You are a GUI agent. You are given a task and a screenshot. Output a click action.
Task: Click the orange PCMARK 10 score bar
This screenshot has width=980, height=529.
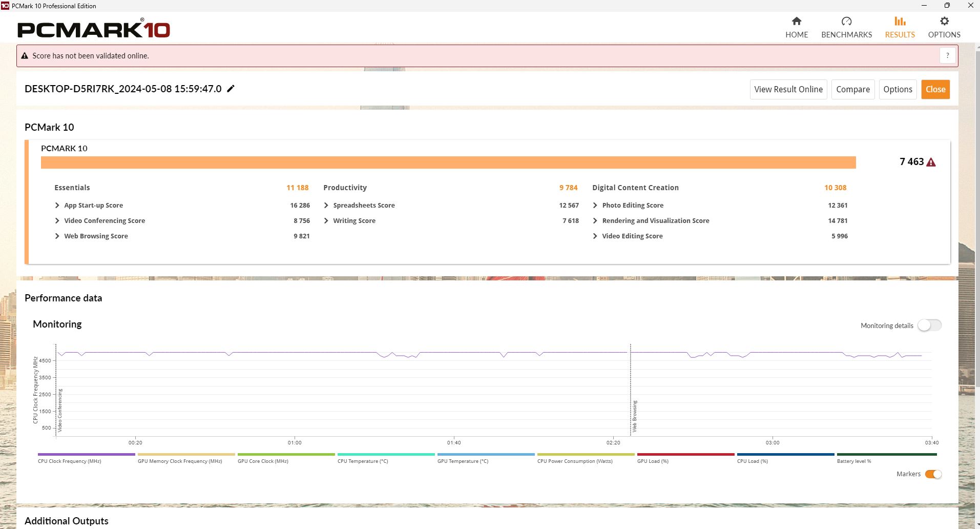click(x=448, y=162)
